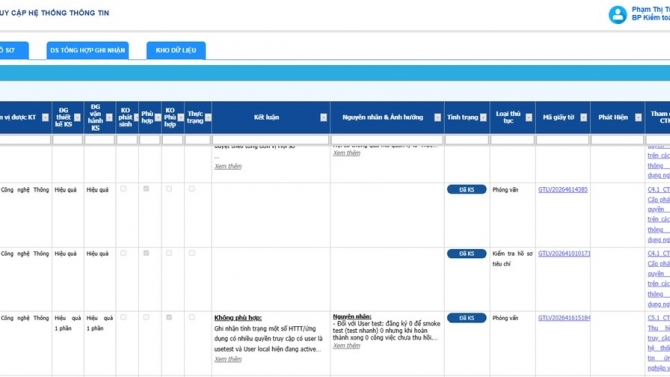Click 'Hiệu quả 1 phần' in ĐG vận hành KS column
Viewport: 670px width, 377px height.
click(100, 323)
